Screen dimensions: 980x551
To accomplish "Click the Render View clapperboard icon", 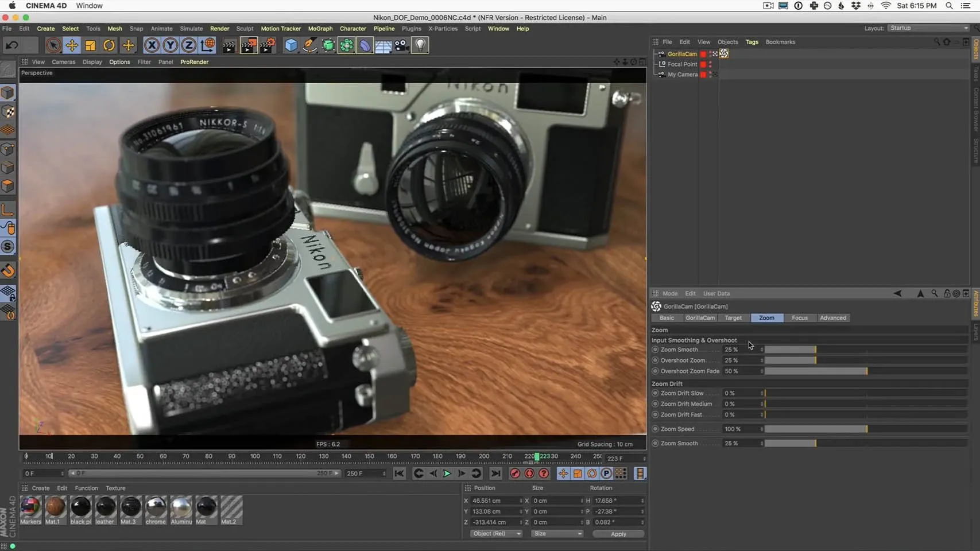I will click(x=228, y=45).
